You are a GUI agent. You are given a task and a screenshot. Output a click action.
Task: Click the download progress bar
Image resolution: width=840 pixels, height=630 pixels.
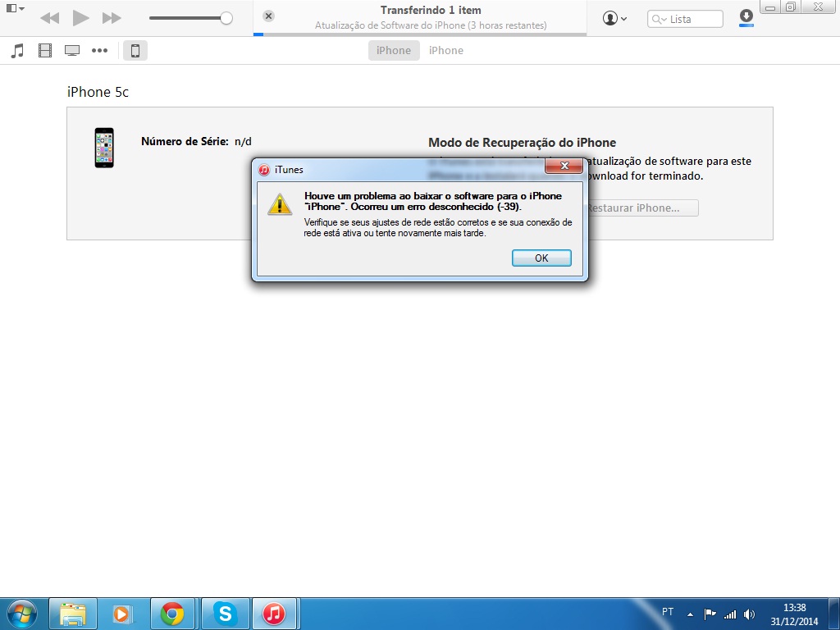(x=420, y=34)
